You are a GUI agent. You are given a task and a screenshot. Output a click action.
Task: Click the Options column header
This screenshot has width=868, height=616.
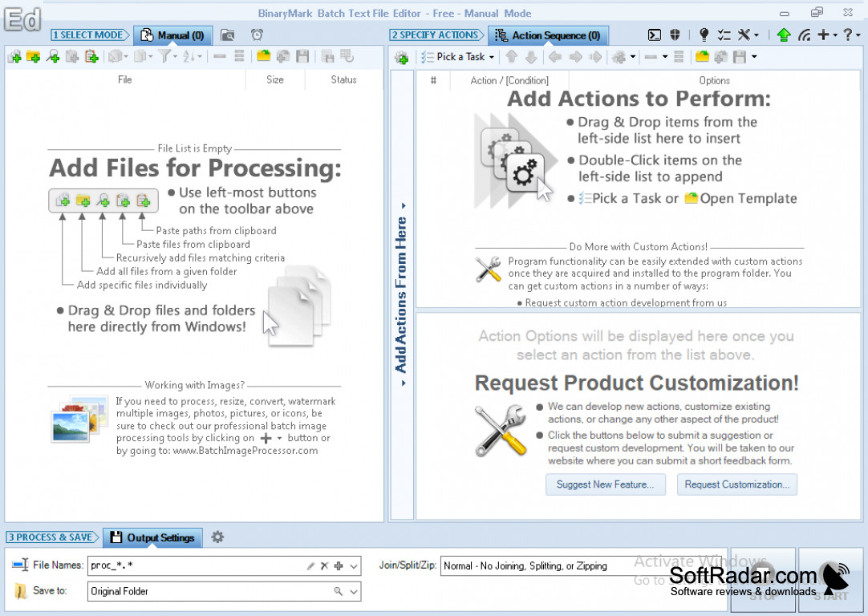(x=714, y=81)
